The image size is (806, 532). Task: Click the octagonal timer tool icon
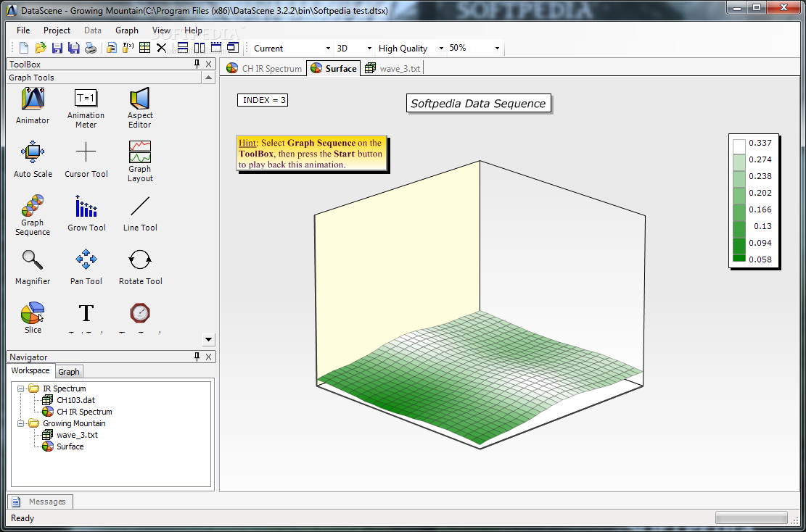click(140, 312)
